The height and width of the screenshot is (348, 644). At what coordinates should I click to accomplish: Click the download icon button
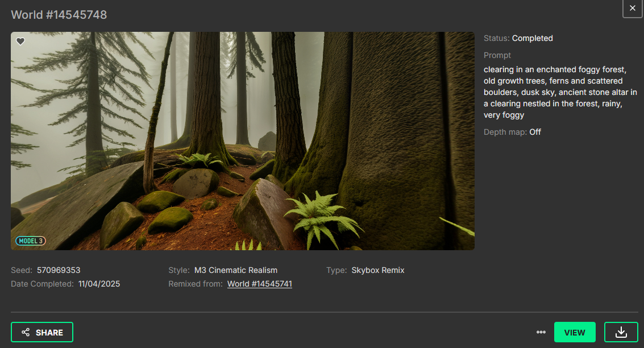point(621,332)
